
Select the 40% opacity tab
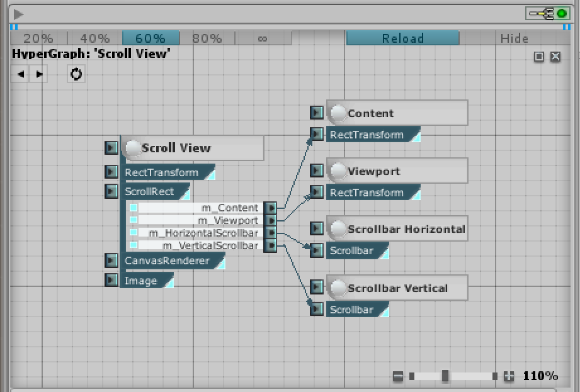[95, 38]
